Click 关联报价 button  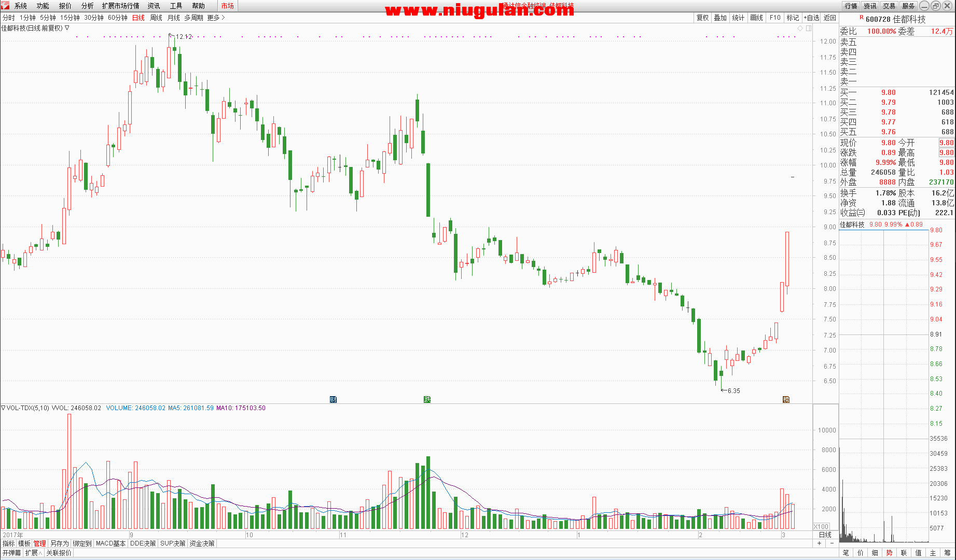tap(59, 553)
